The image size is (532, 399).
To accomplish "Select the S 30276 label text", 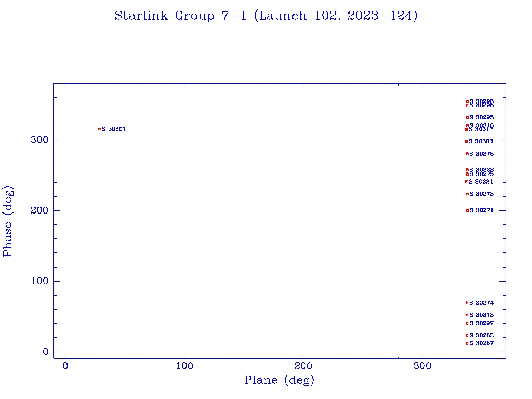I will coord(482,154).
